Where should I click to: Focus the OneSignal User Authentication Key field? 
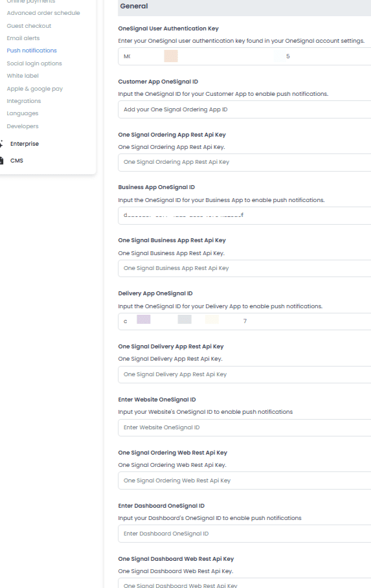(x=245, y=56)
